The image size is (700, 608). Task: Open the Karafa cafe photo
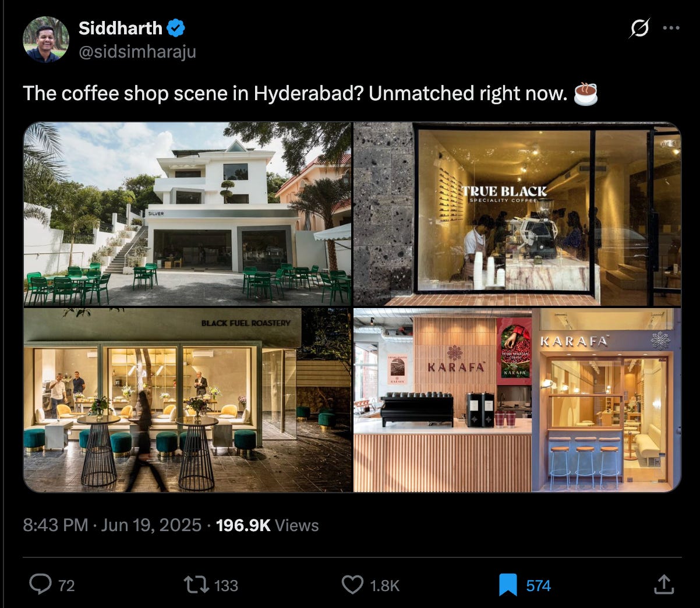coord(517,400)
